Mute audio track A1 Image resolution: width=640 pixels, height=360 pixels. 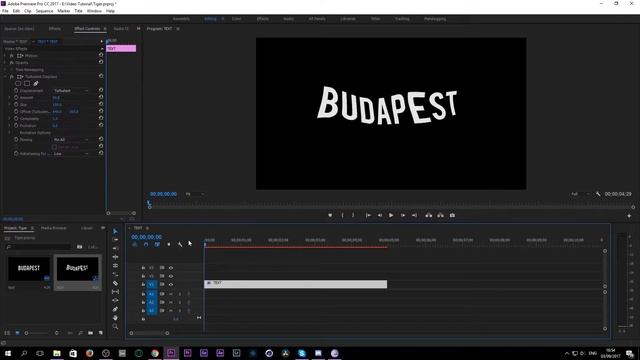click(171, 294)
